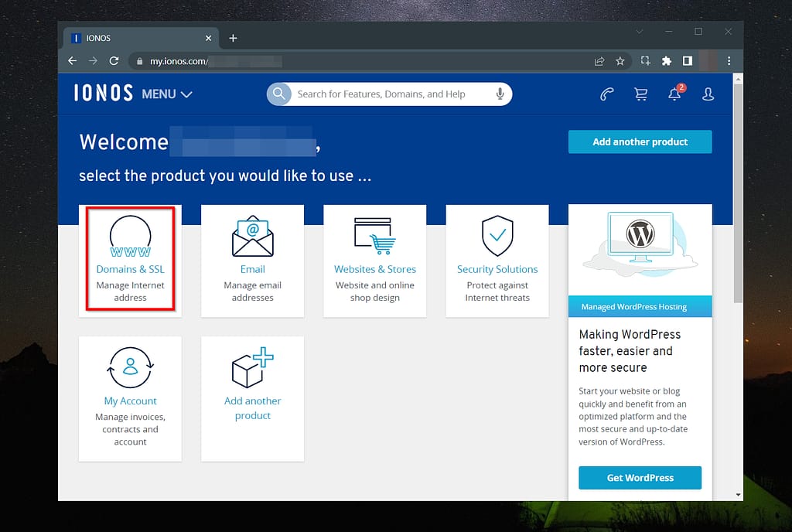The image size is (792, 532).
Task: Click 'Manage Internet address' text
Action: 130,292
